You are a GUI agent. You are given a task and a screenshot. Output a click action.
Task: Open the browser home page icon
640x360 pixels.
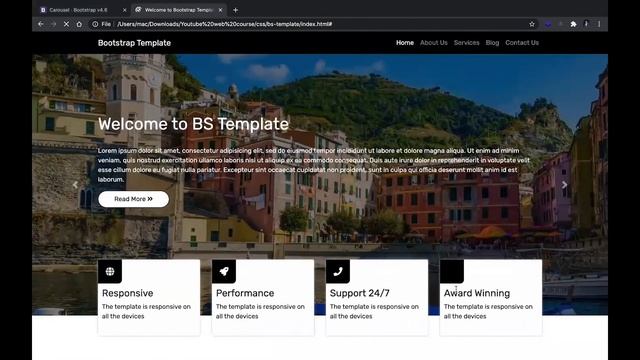tap(79, 24)
